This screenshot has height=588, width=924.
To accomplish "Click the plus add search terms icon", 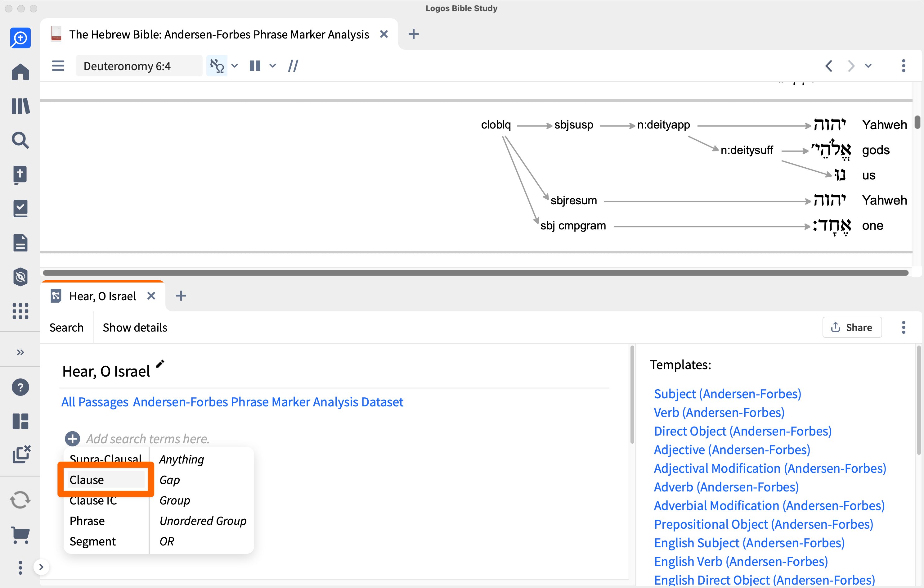I will pos(72,438).
